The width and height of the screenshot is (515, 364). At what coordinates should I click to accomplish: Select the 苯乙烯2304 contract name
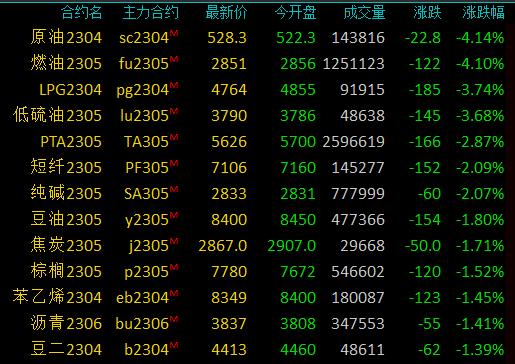coord(57,297)
